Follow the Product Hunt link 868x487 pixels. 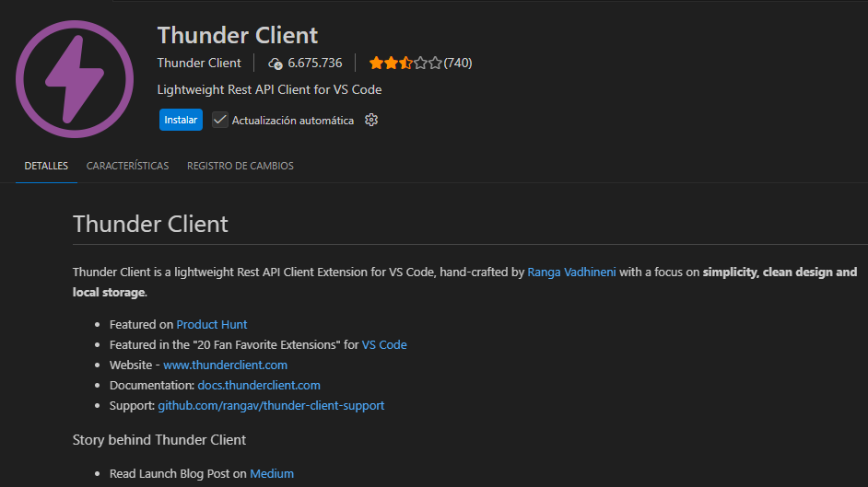(212, 324)
